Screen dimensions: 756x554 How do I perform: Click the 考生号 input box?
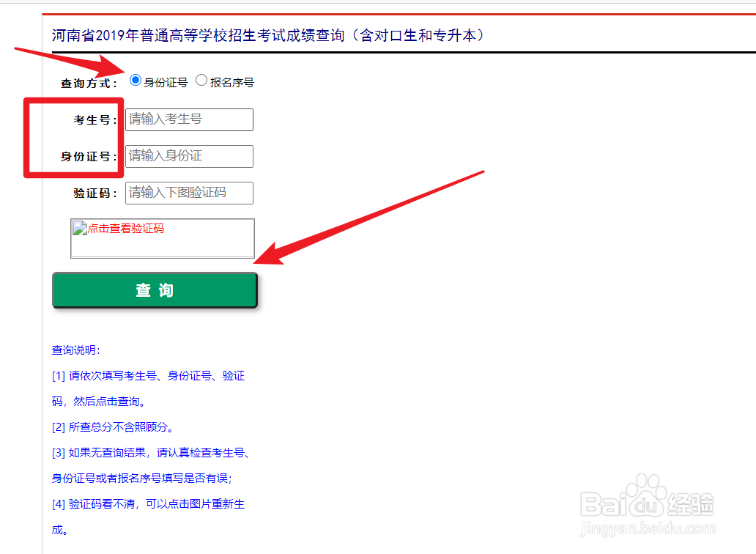click(x=188, y=119)
